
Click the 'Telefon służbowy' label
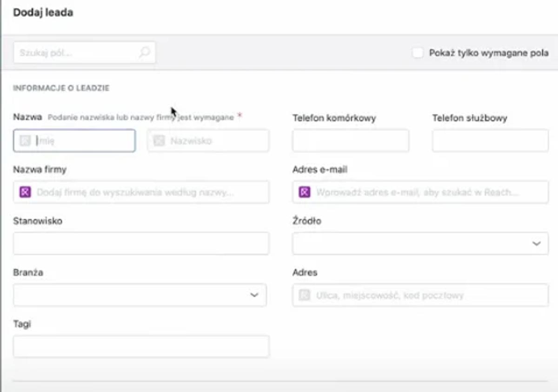tap(470, 118)
